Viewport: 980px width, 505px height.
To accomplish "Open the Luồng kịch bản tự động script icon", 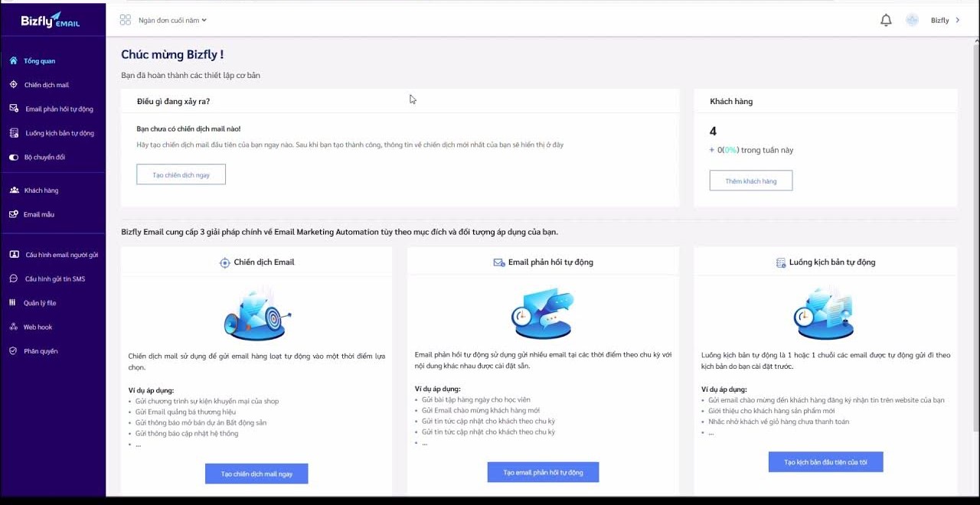I will point(12,132).
